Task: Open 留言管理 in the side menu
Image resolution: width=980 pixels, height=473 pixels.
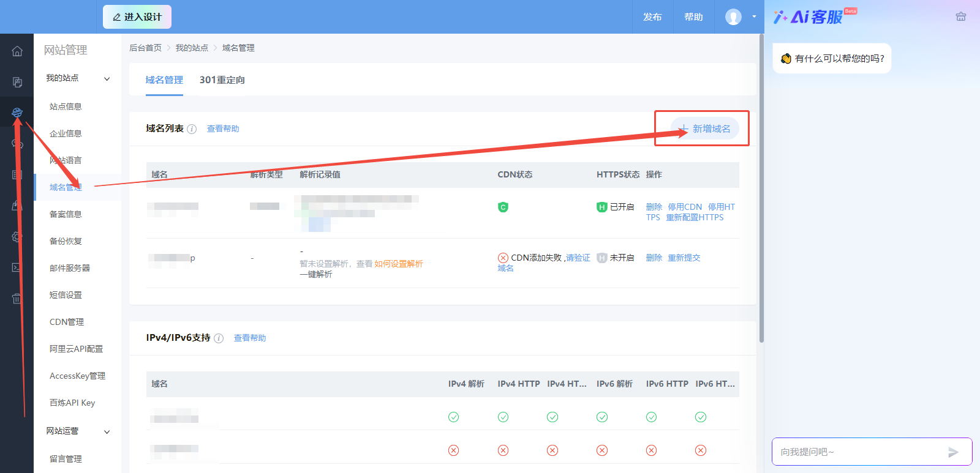Action: pos(66,459)
